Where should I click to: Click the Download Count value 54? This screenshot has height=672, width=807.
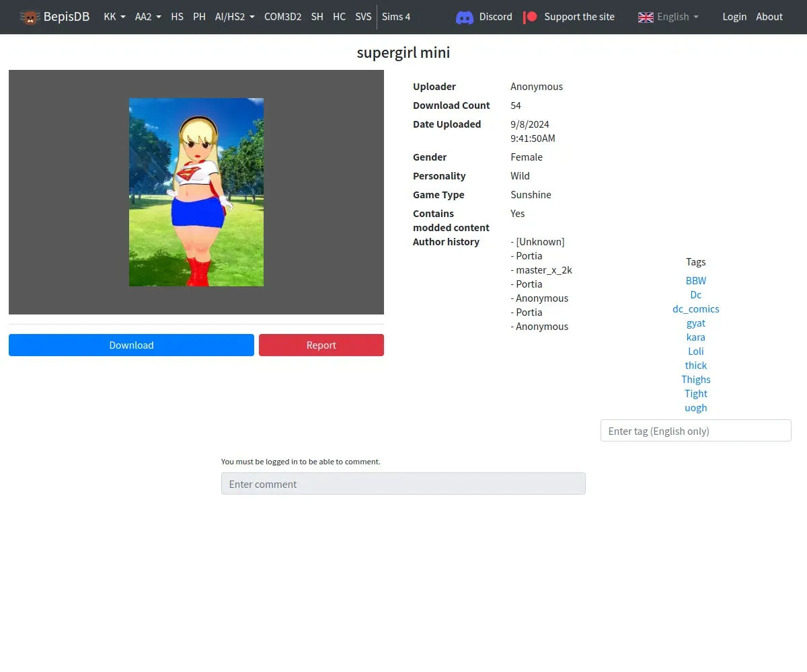coord(516,106)
